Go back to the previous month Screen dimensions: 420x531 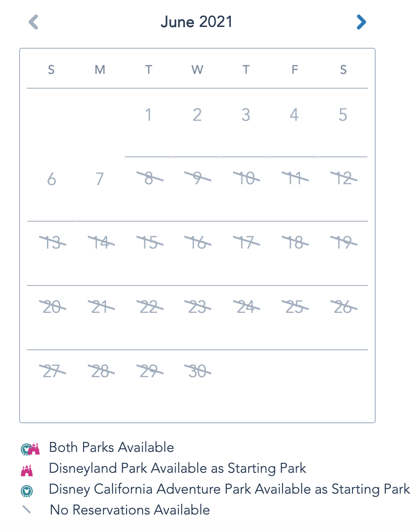pyautogui.click(x=33, y=22)
